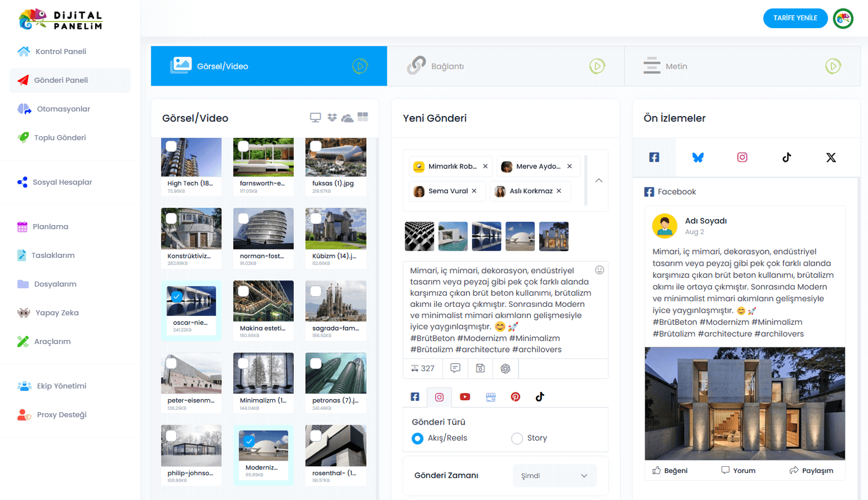The width and height of the screenshot is (868, 500).
Task: Switch media list to grid view
Action: click(x=363, y=117)
